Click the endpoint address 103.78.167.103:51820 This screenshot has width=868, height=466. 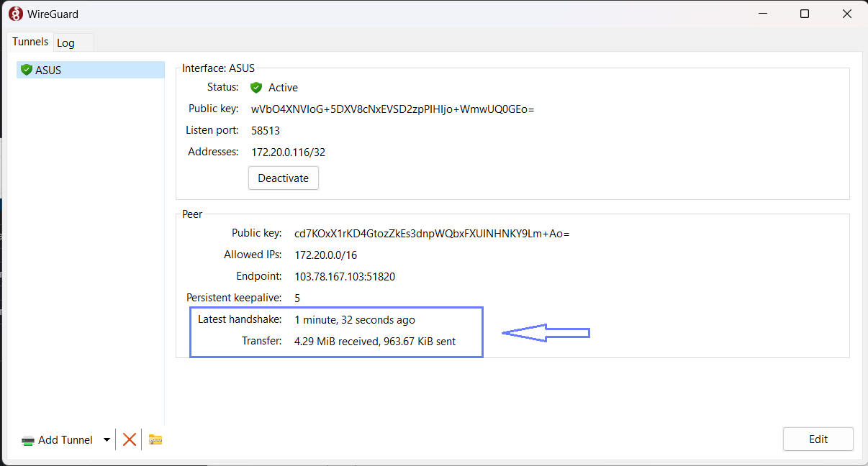[x=345, y=277]
